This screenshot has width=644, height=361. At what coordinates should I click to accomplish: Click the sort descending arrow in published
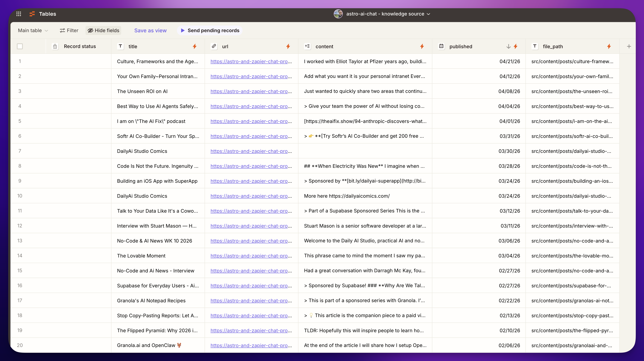pos(508,47)
